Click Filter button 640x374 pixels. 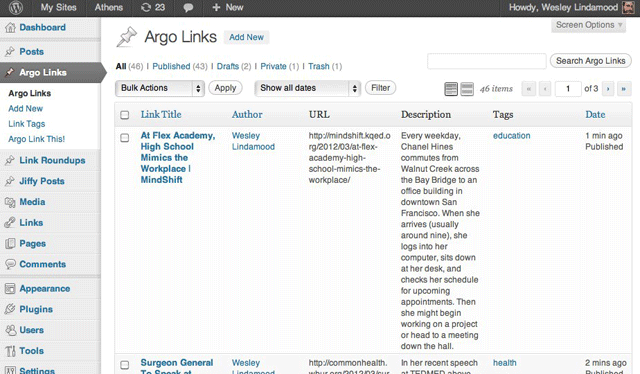tap(380, 88)
